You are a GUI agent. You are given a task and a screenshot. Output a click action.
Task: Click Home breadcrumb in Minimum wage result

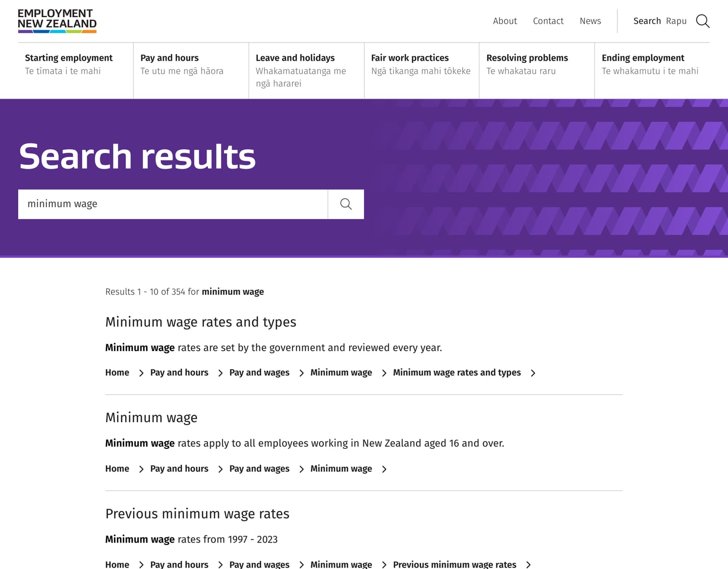coord(117,469)
